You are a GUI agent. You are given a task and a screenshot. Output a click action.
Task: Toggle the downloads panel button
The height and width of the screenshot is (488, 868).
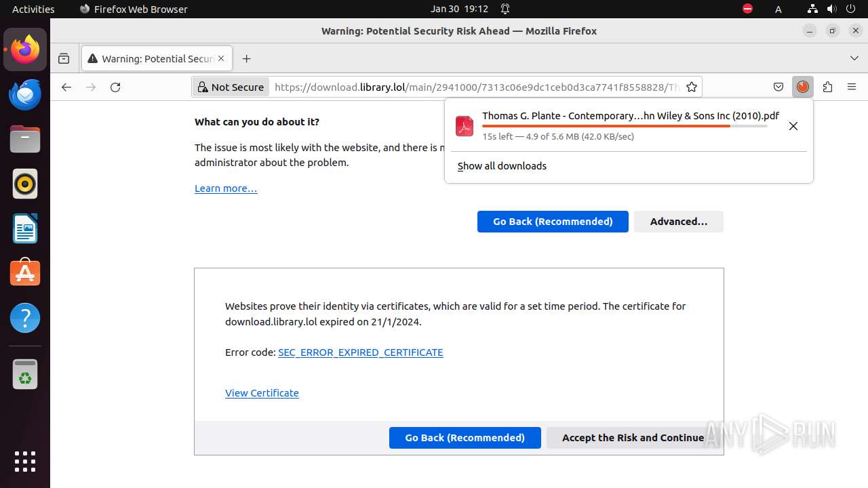click(x=803, y=87)
